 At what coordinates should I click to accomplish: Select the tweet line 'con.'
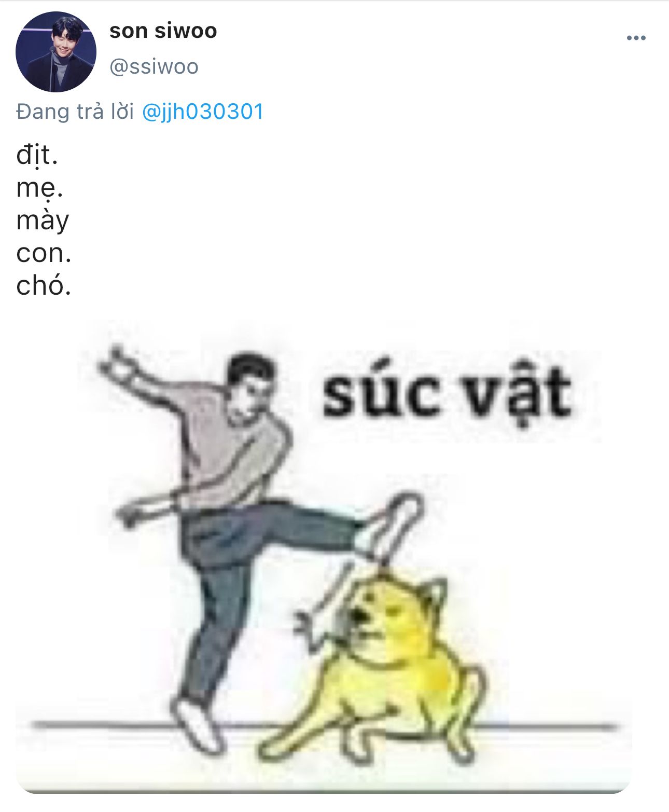(44, 253)
